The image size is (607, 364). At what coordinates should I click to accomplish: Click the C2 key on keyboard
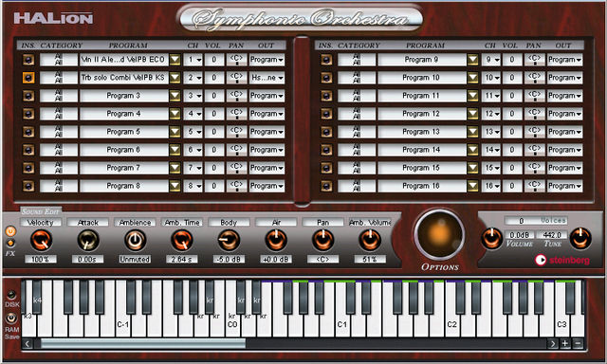pos(451,325)
